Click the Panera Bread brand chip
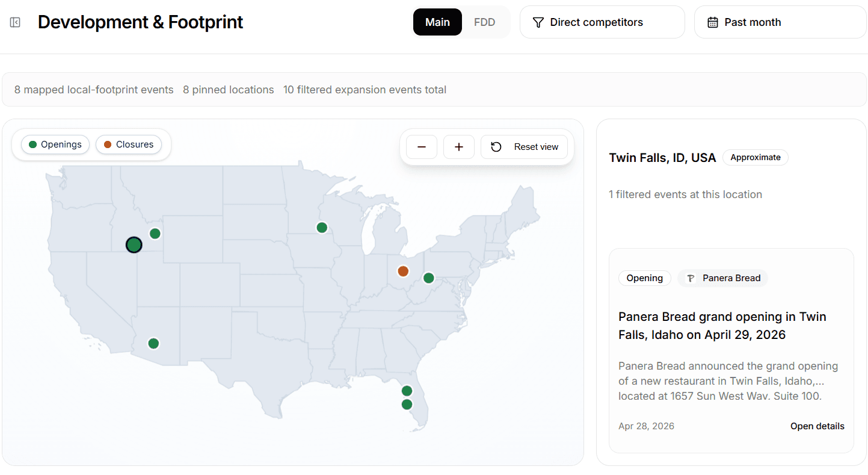Viewport: 868px width, 475px height. [x=723, y=278]
